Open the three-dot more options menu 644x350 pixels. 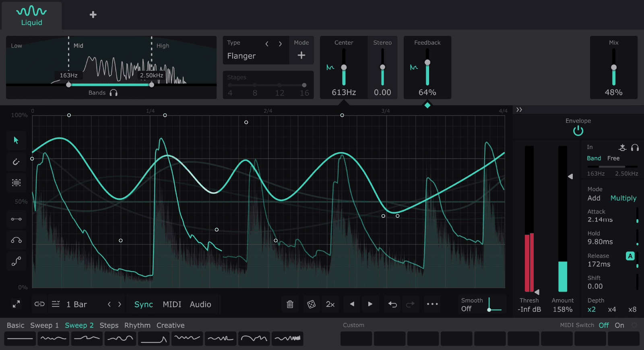tap(432, 304)
